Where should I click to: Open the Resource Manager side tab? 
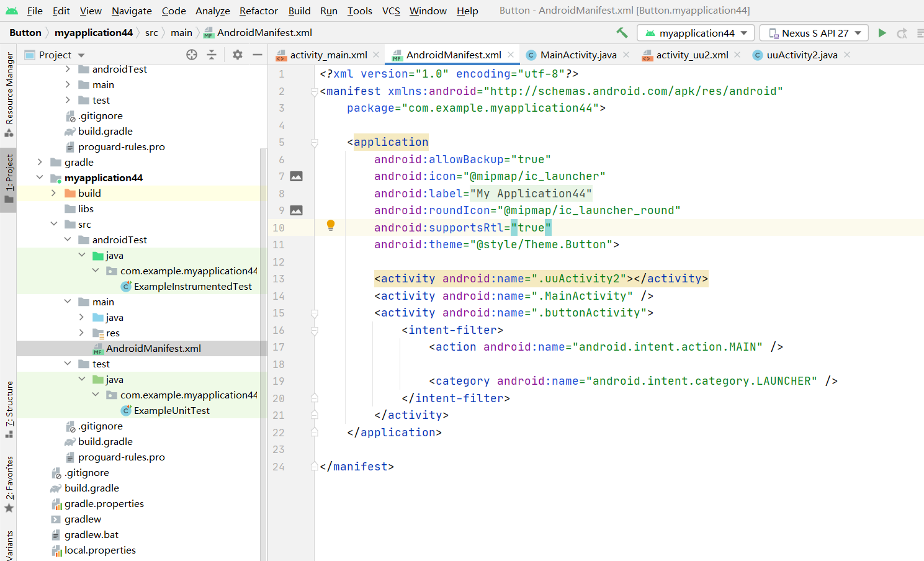point(9,94)
